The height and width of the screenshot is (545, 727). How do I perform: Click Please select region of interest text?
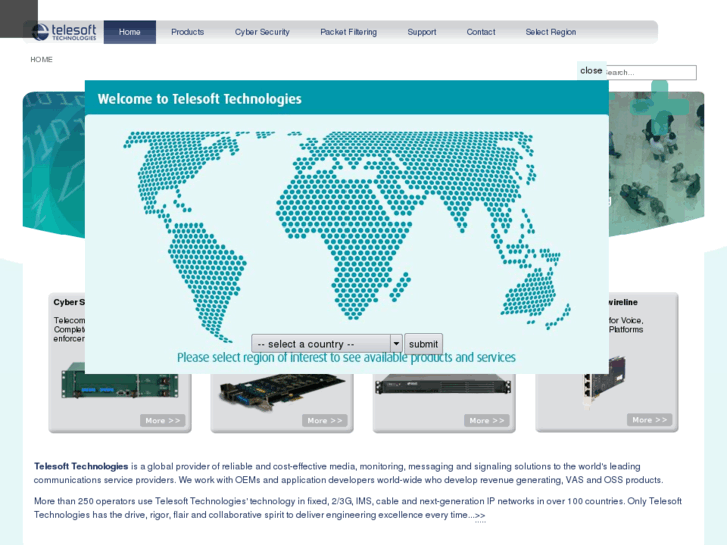click(346, 358)
